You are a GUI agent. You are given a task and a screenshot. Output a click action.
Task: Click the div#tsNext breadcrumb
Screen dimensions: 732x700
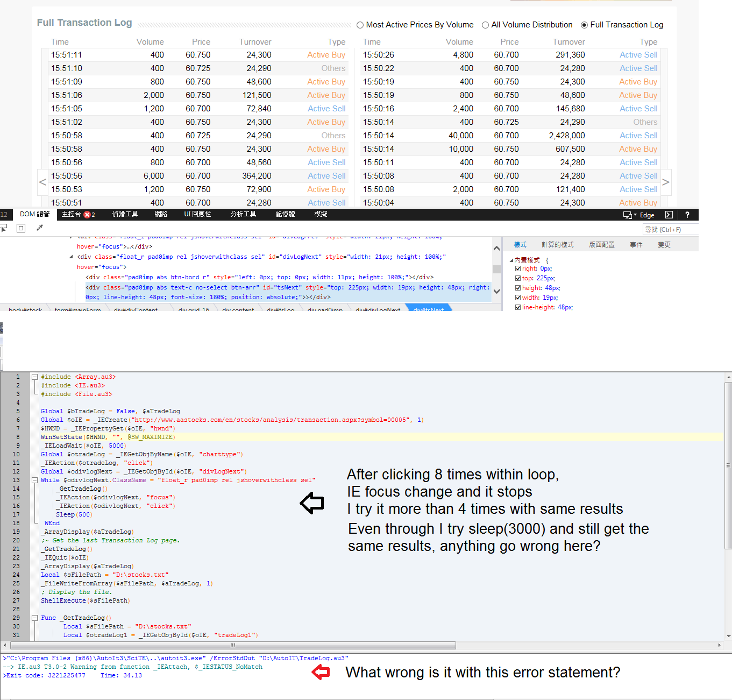click(x=429, y=309)
